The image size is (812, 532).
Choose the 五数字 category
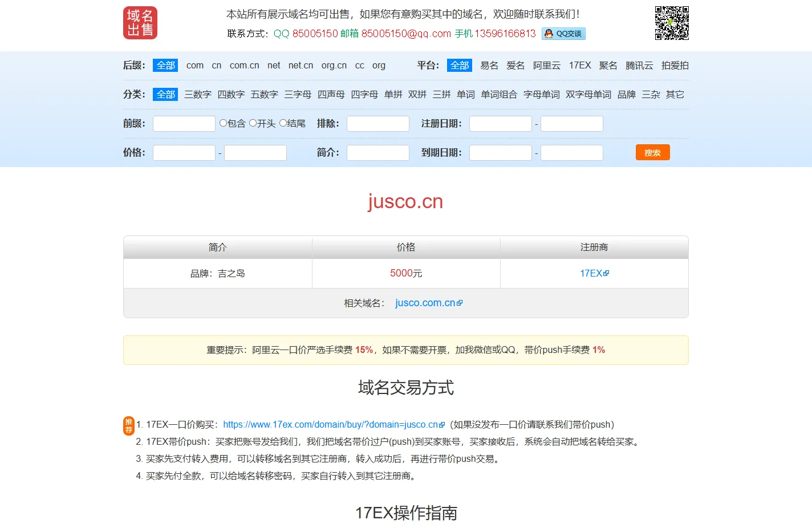tap(265, 95)
